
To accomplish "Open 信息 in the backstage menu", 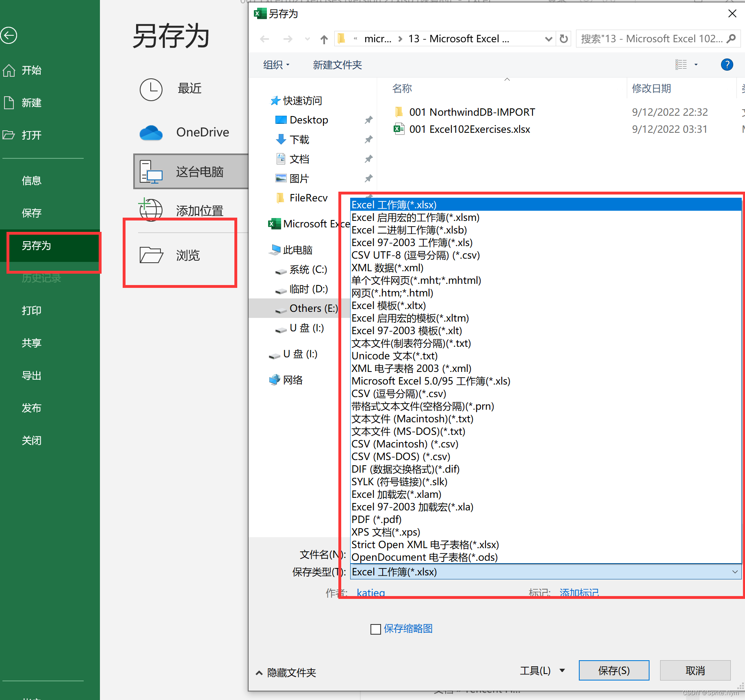I will (x=32, y=181).
